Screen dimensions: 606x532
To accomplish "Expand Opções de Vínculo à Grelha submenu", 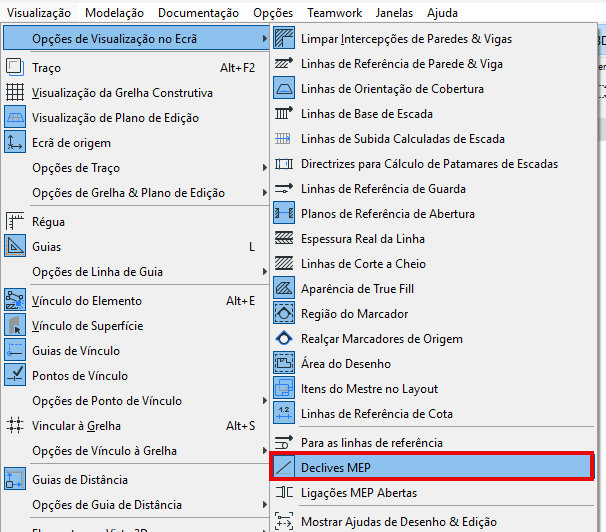I will [135, 450].
